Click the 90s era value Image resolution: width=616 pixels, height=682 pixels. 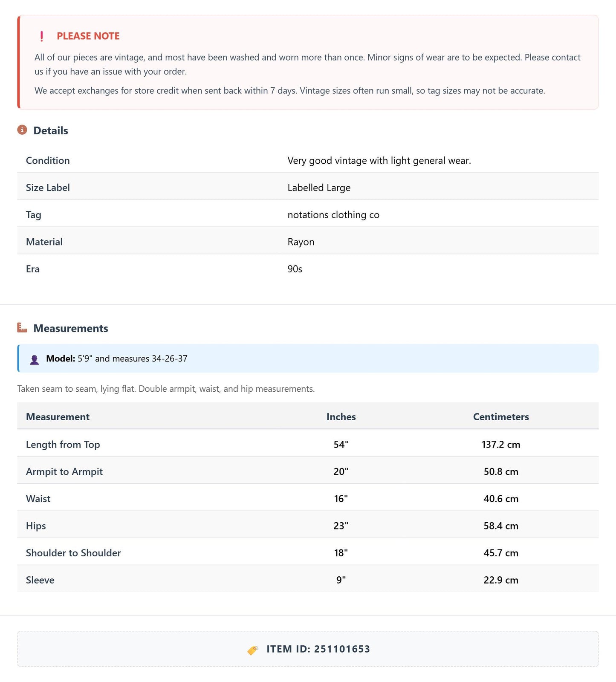pyautogui.click(x=295, y=269)
